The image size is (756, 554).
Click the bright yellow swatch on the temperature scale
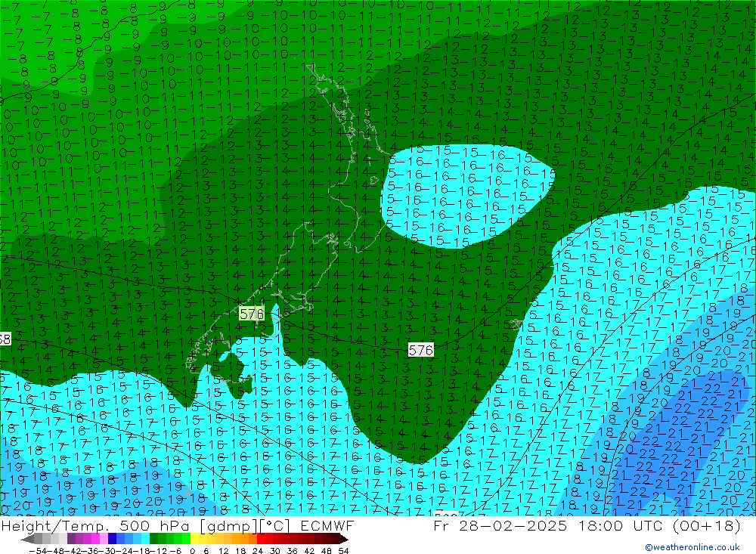click(x=195, y=539)
